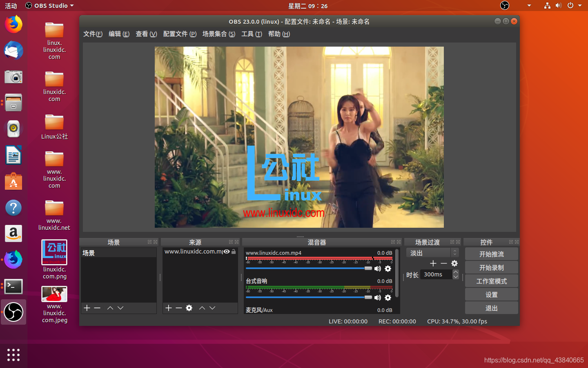Mute the 台式音响 audio track
This screenshot has height=368, width=588.
pyautogui.click(x=378, y=298)
